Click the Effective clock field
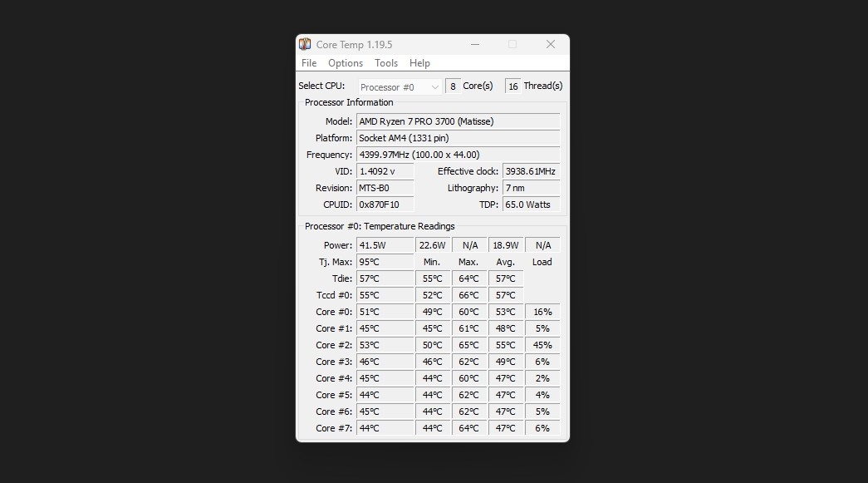This screenshot has height=483, width=868. click(531, 171)
